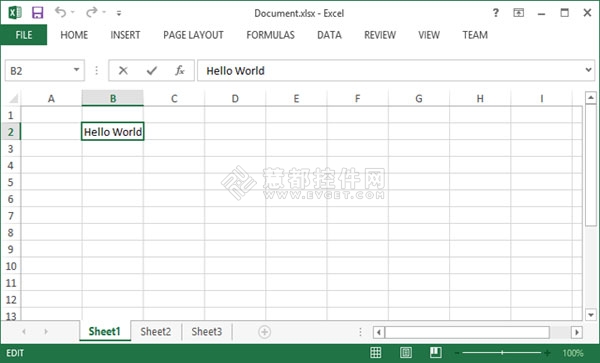Select row 2 header
Screen dimensions: 600x363
click(11, 132)
